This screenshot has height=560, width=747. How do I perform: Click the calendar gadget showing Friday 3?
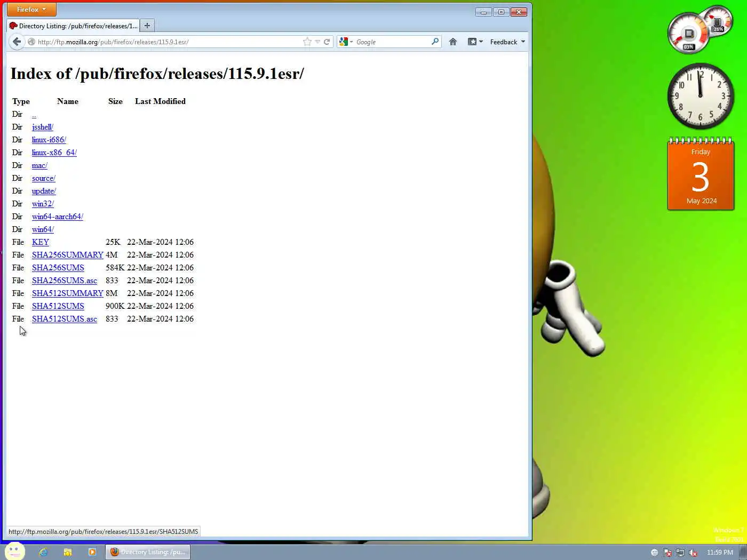pyautogui.click(x=701, y=174)
